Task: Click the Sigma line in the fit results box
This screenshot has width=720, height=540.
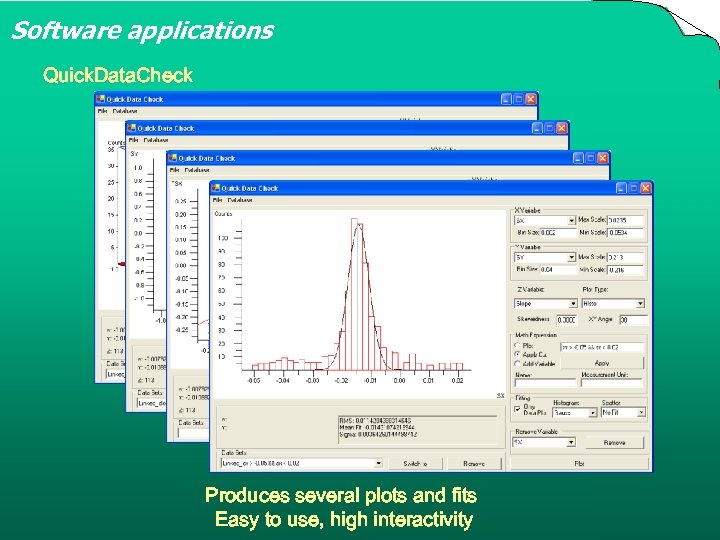Action: 378,434
